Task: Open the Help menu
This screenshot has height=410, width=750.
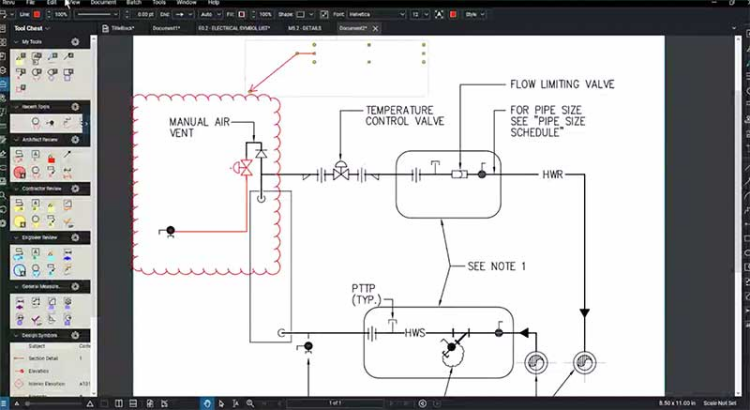Action: [x=213, y=2]
